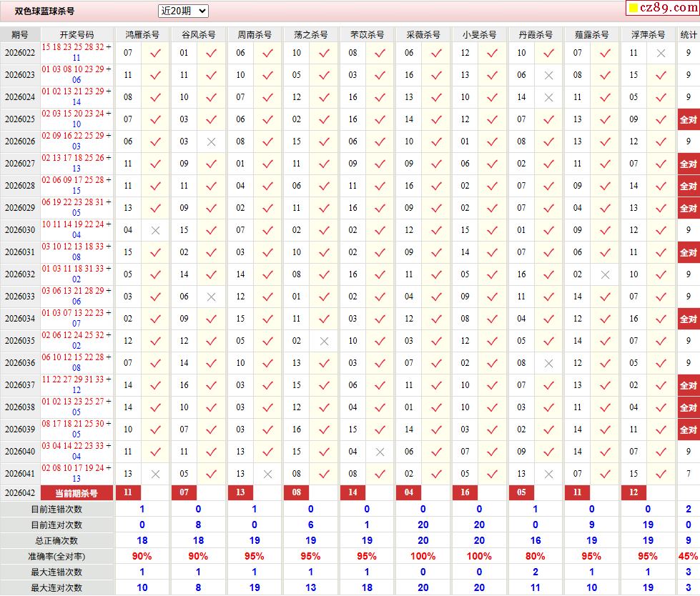Click the 全对 badge in row 2026025

688,119
